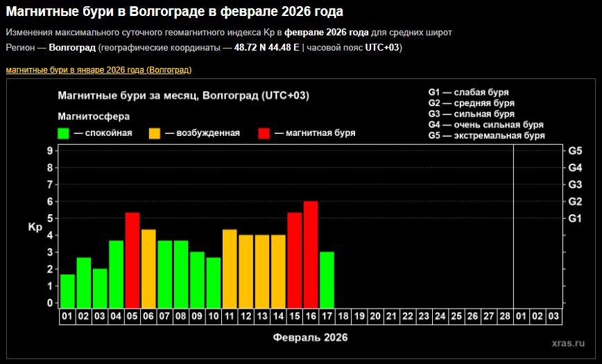Click the green 'спокойная' legend swatch
This screenshot has width=602, height=364.
[64, 133]
